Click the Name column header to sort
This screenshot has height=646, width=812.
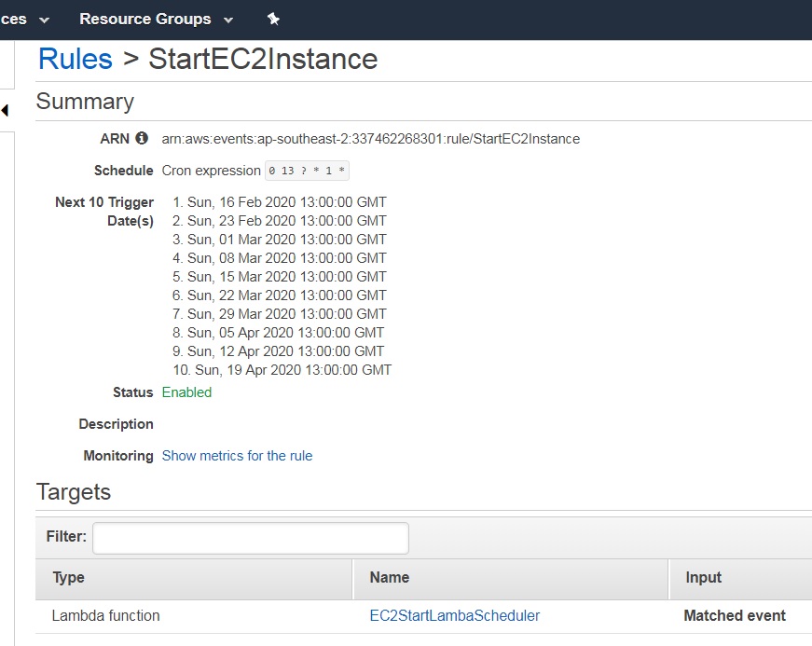389,577
